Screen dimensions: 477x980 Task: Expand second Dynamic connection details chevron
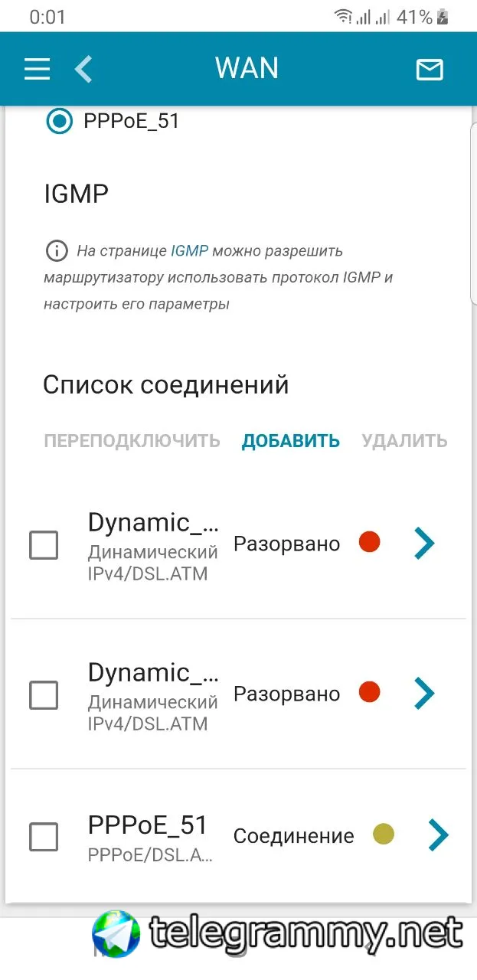point(424,694)
